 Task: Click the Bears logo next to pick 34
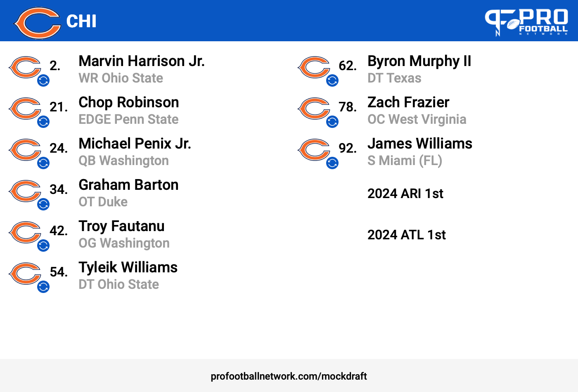pos(25,191)
